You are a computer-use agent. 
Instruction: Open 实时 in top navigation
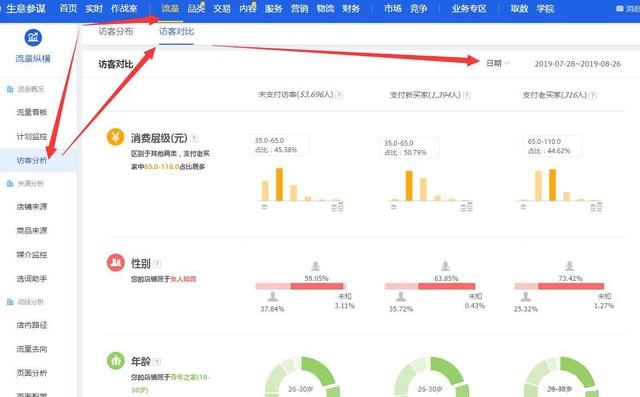click(x=94, y=8)
